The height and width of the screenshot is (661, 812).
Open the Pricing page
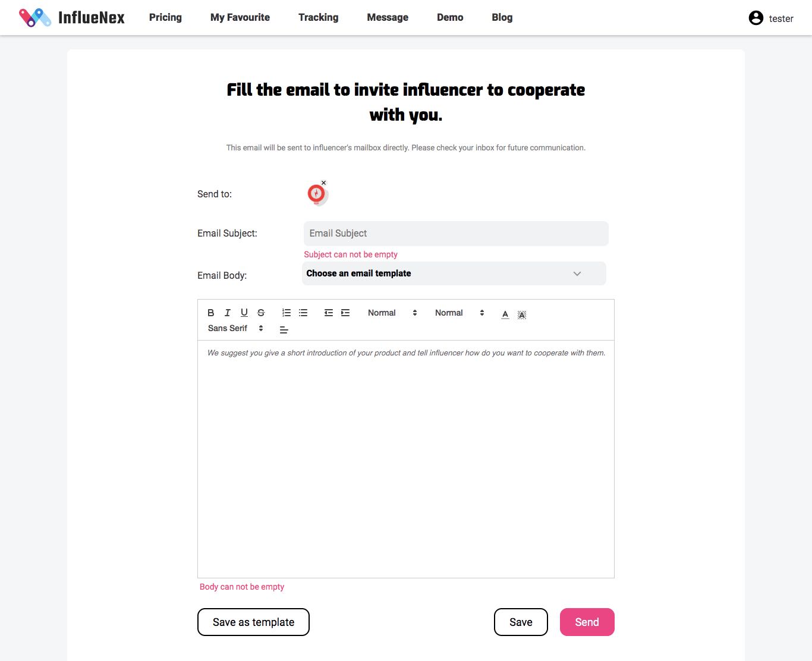pyautogui.click(x=165, y=17)
